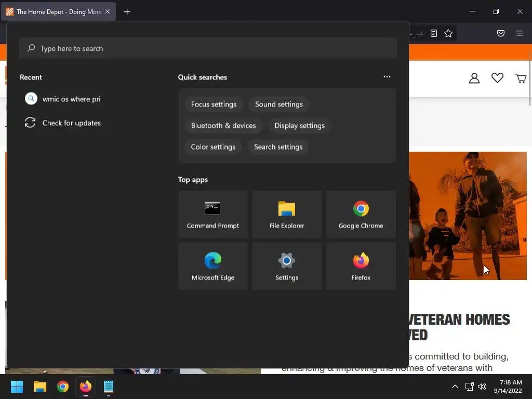
Task: Open Google Chrome tile in Top apps
Action: (361, 214)
